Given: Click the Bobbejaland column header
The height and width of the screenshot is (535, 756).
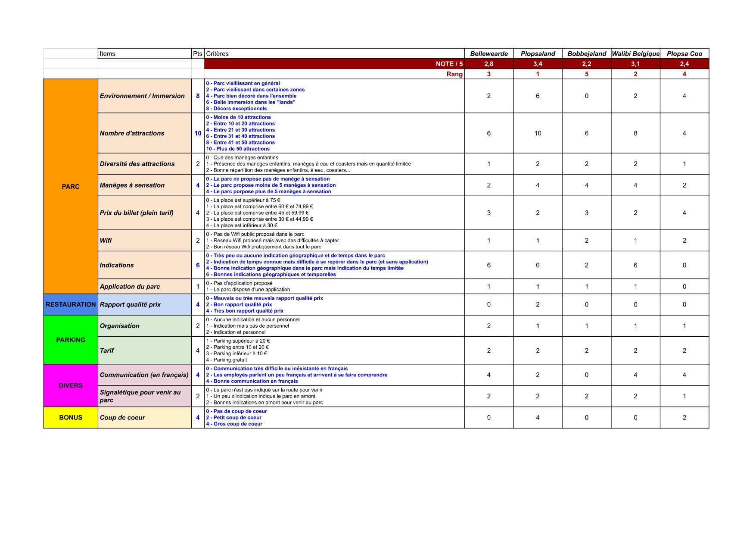Looking at the screenshot, I should point(586,54).
